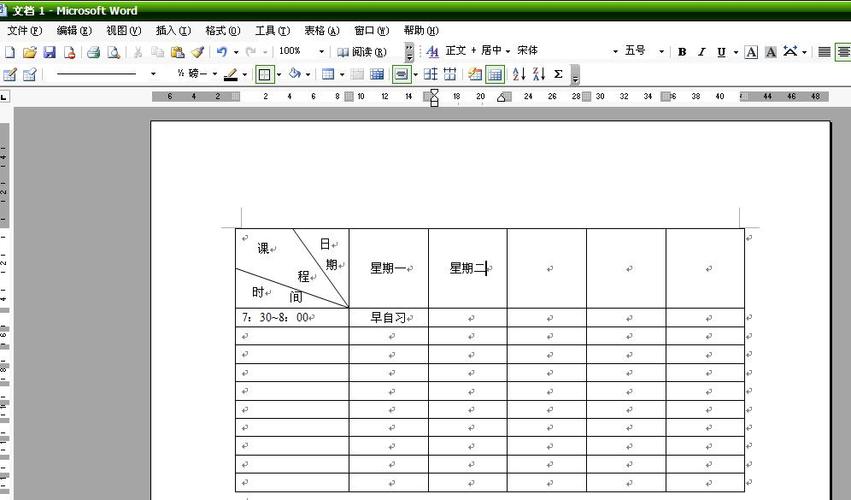Undo the last action with the blue arrow

pyautogui.click(x=222, y=52)
